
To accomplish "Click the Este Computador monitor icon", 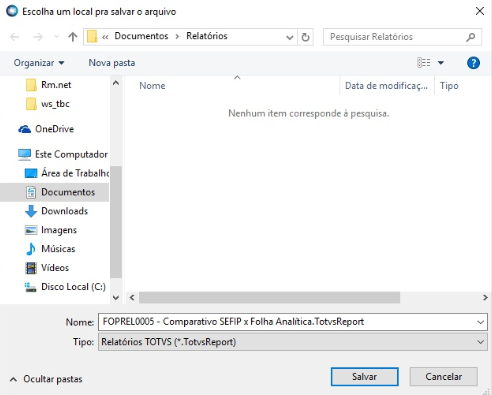I will pos(25,155).
